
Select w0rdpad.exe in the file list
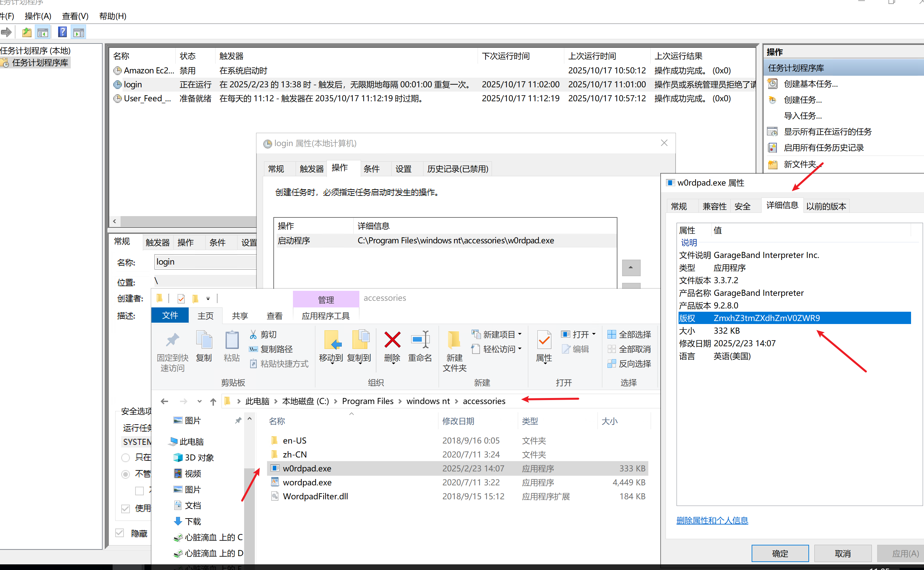coord(307,468)
